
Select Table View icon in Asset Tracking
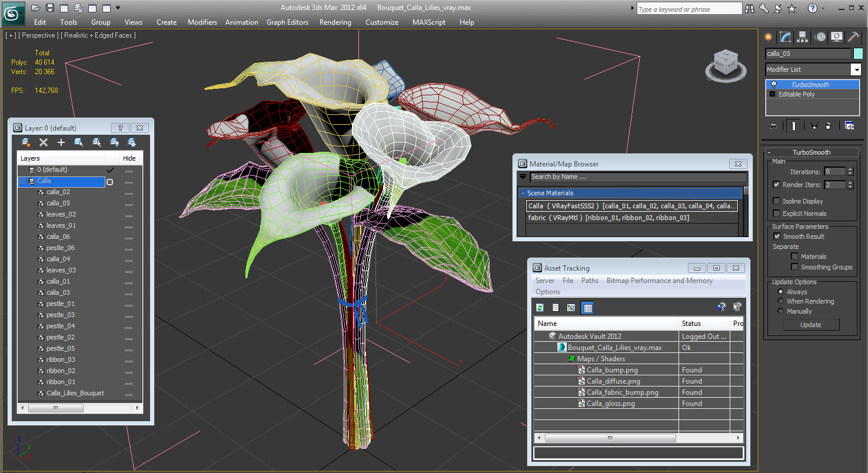587,307
